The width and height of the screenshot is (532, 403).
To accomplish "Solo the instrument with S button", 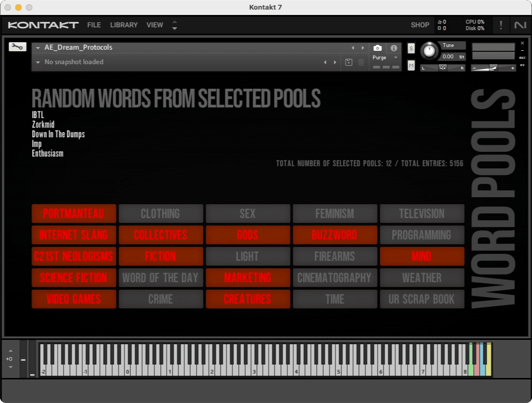I will click(411, 48).
